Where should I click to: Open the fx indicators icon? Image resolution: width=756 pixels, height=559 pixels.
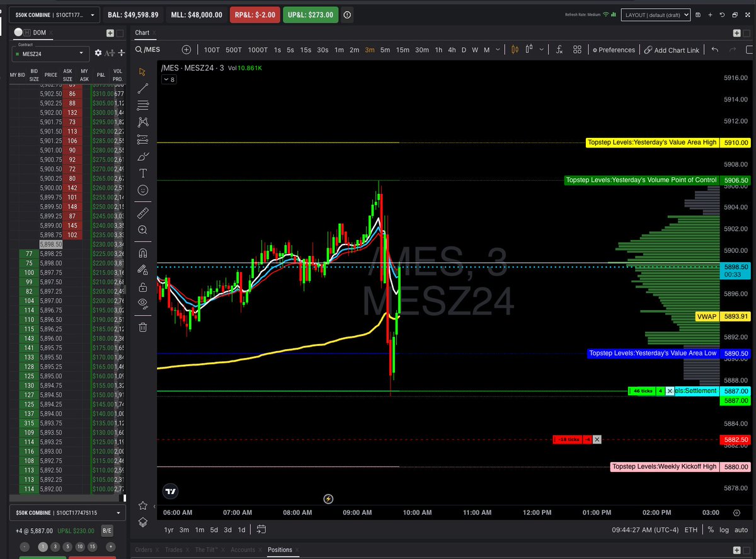pos(559,50)
